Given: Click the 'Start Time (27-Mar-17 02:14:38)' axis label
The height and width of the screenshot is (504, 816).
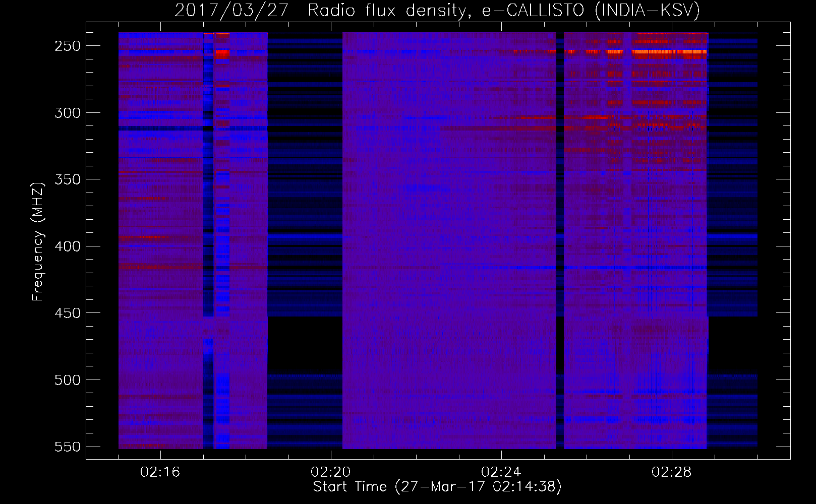Looking at the screenshot, I should [437, 487].
